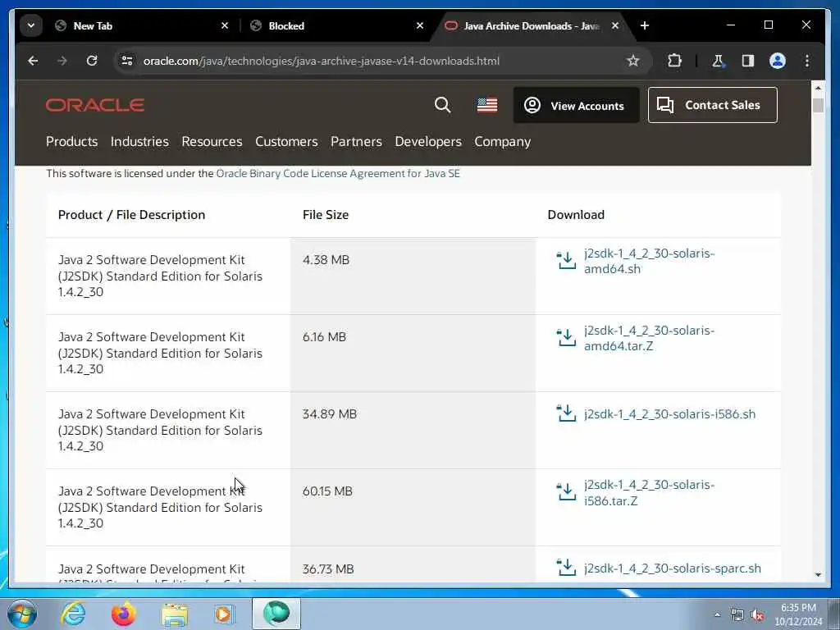The width and height of the screenshot is (840, 630).
Task: Bookmark this page with the star
Action: pyautogui.click(x=632, y=61)
